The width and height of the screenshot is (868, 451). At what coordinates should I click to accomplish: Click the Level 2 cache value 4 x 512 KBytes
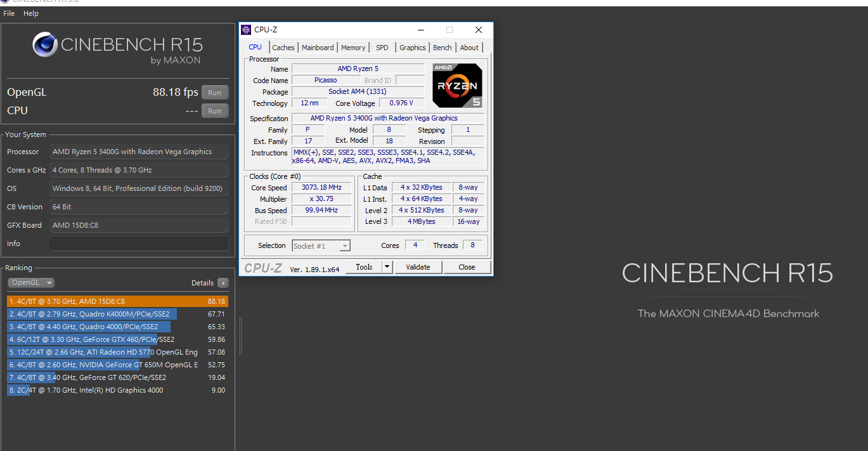point(422,211)
